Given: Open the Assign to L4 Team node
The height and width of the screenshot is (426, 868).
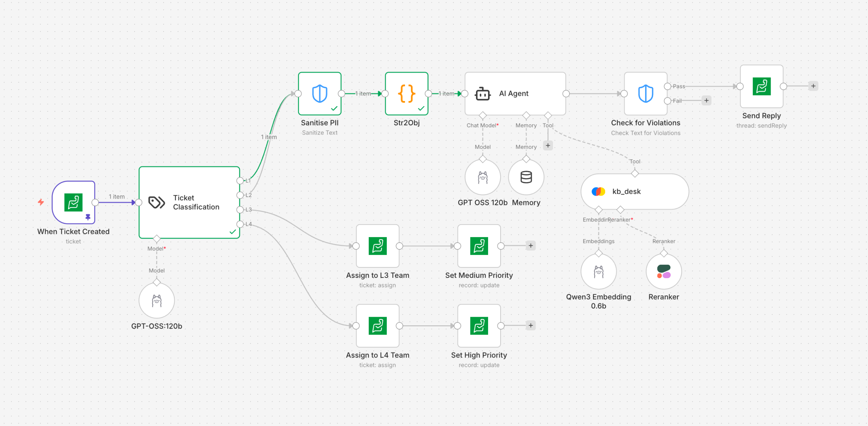Looking at the screenshot, I should 378,326.
